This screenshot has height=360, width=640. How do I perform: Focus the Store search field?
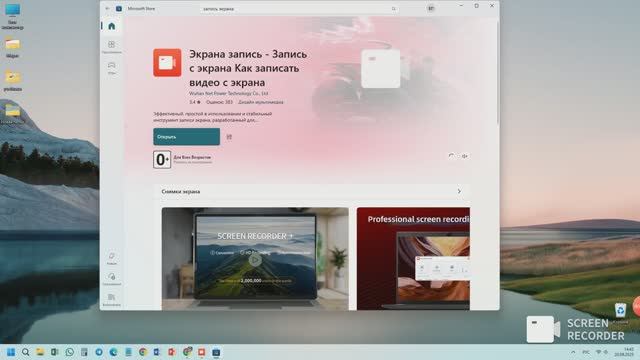298,9
